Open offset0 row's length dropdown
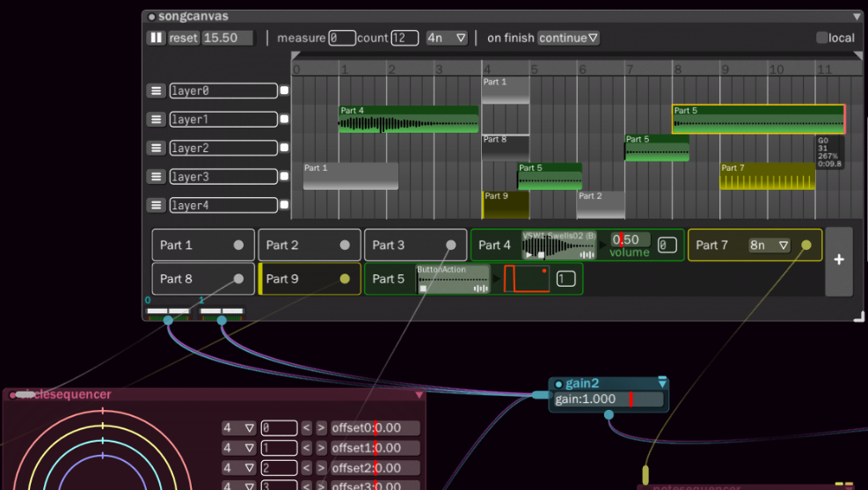This screenshot has height=490, width=868. tap(238, 428)
